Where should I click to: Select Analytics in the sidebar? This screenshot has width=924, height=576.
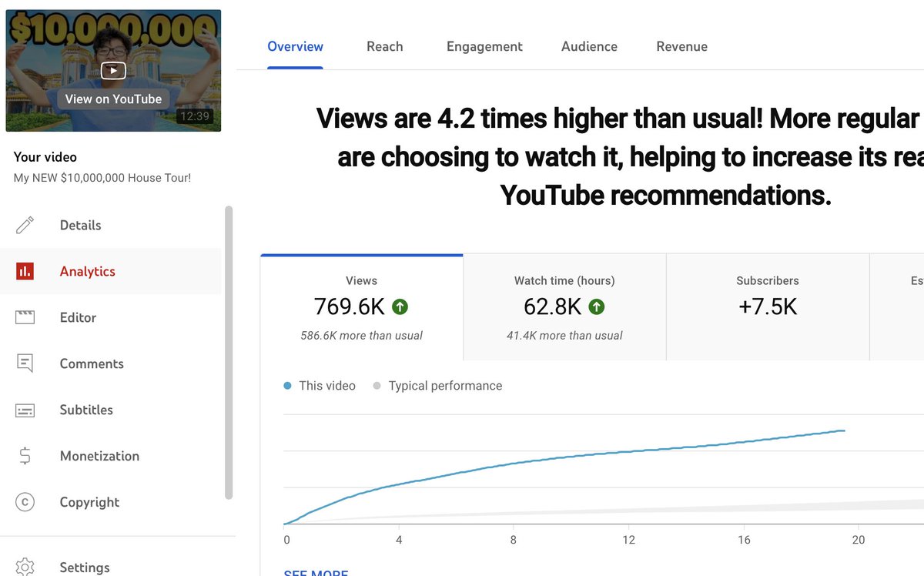click(110, 271)
